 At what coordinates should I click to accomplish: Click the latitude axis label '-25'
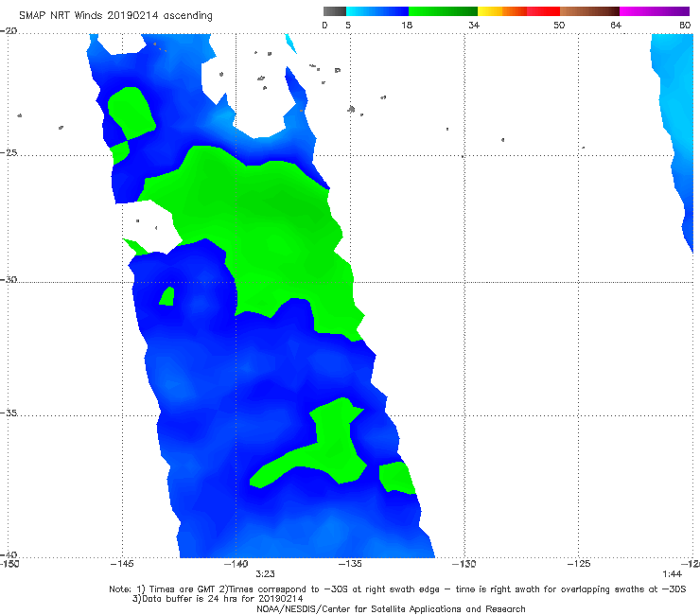click(x=9, y=152)
